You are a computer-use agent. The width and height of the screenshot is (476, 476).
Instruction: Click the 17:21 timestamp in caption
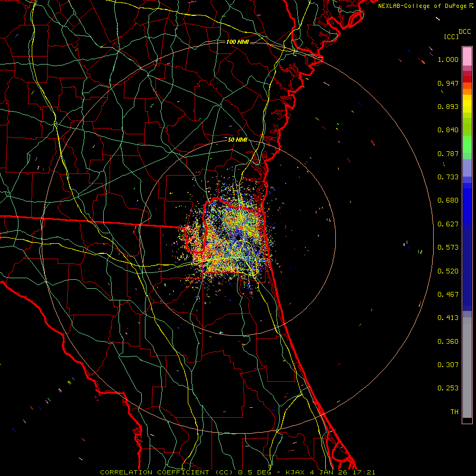point(365,472)
